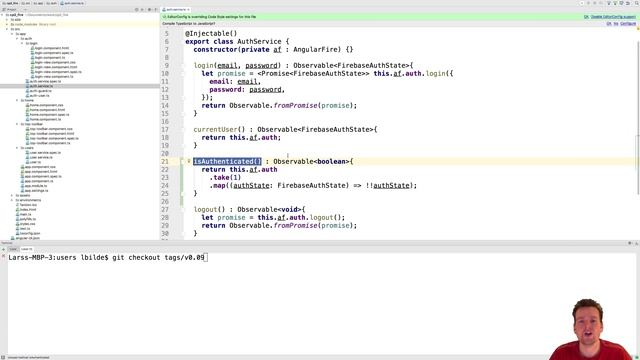Click the src breadcrumb in navigation bar
The width and height of the screenshot is (640, 360).
pyautogui.click(x=26, y=3)
